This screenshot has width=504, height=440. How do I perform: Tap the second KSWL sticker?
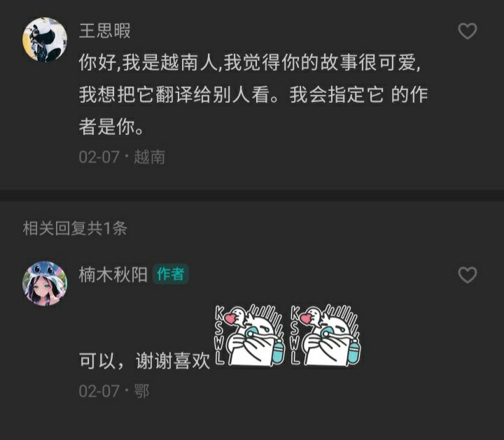(x=325, y=335)
